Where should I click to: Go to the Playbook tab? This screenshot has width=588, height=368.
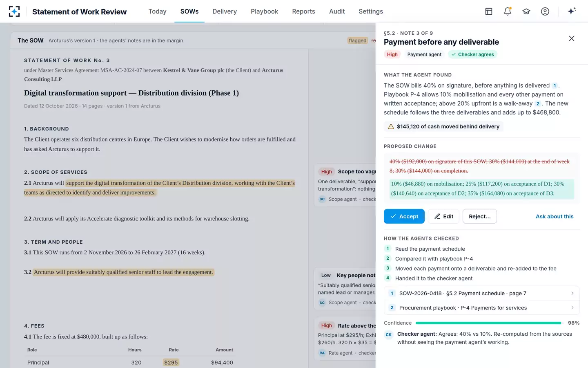(264, 11)
